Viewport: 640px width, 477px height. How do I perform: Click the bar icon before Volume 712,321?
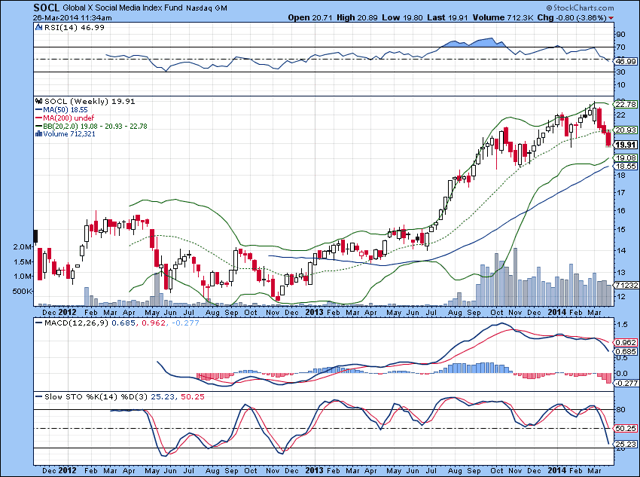[39, 133]
